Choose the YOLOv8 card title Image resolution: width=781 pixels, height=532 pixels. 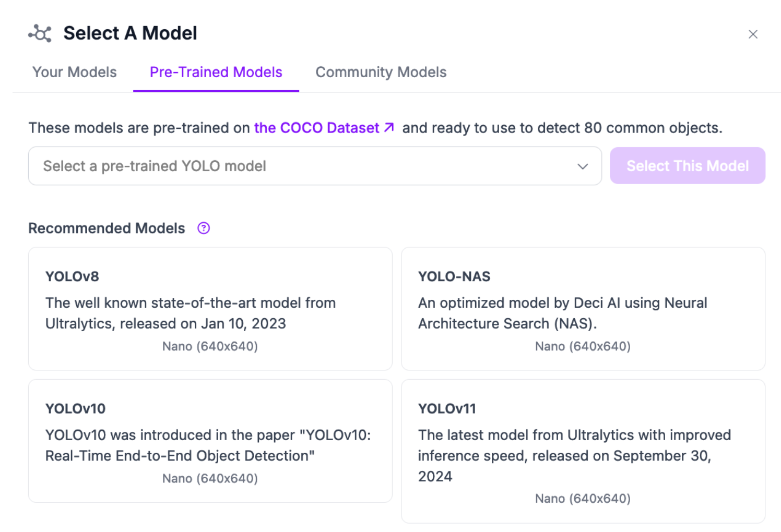point(72,276)
